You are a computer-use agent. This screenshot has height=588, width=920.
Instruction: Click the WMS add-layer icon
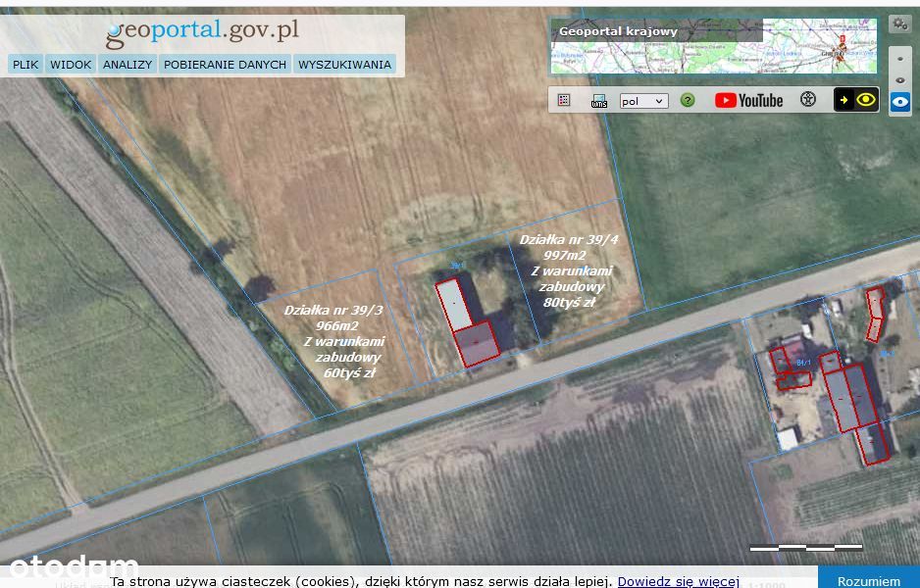(x=599, y=101)
